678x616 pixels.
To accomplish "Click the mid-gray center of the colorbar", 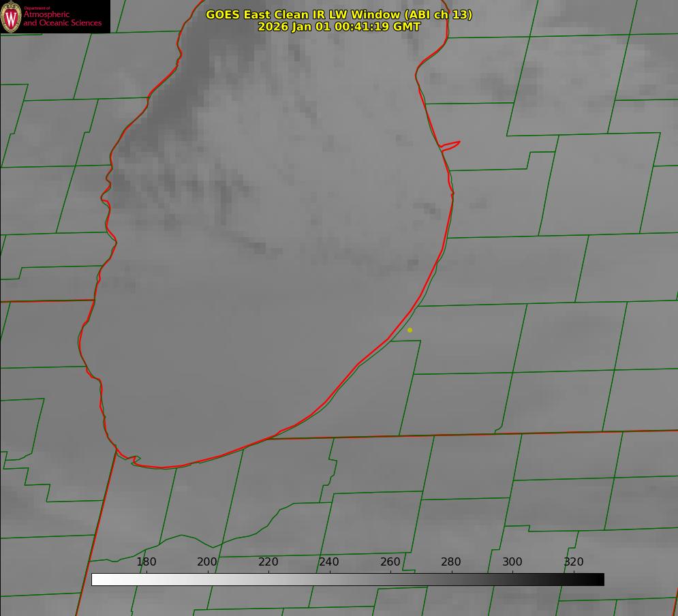I will point(348,580).
